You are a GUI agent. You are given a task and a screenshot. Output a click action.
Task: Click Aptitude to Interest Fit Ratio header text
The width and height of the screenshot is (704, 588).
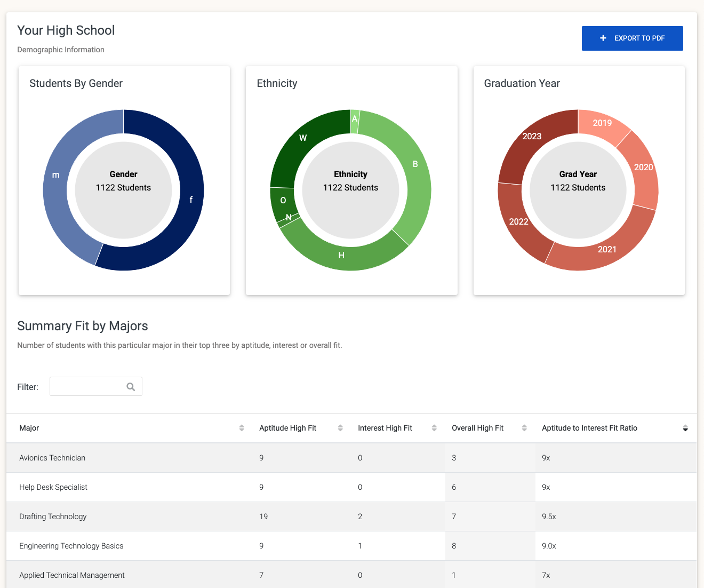click(x=590, y=428)
